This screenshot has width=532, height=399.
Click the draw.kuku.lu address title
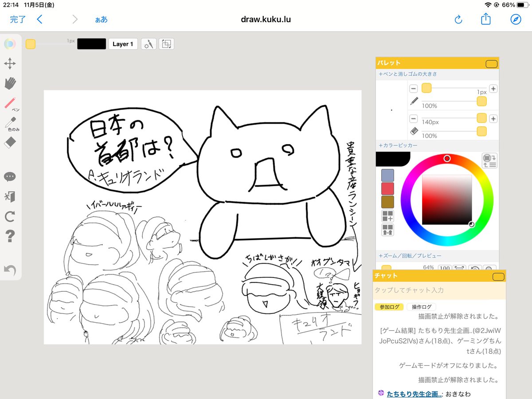[x=266, y=20]
